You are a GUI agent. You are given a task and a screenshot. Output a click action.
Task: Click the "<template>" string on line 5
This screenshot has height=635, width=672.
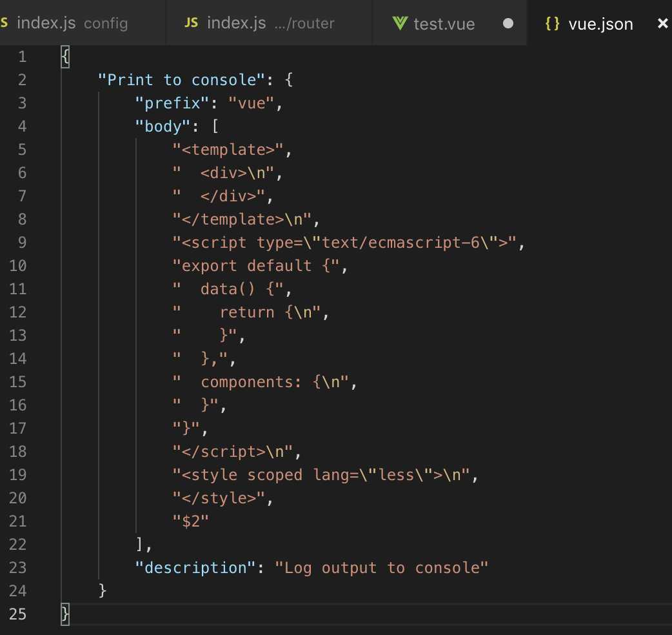[228, 150]
